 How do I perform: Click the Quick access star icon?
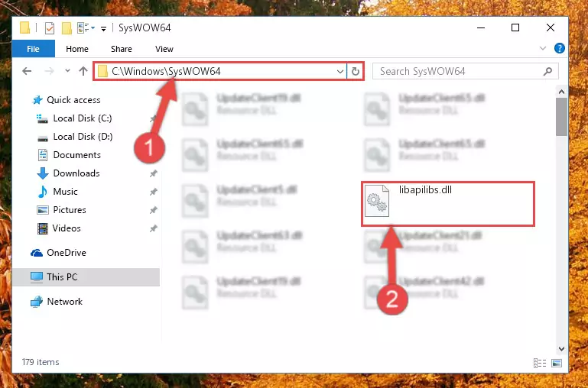(x=37, y=100)
